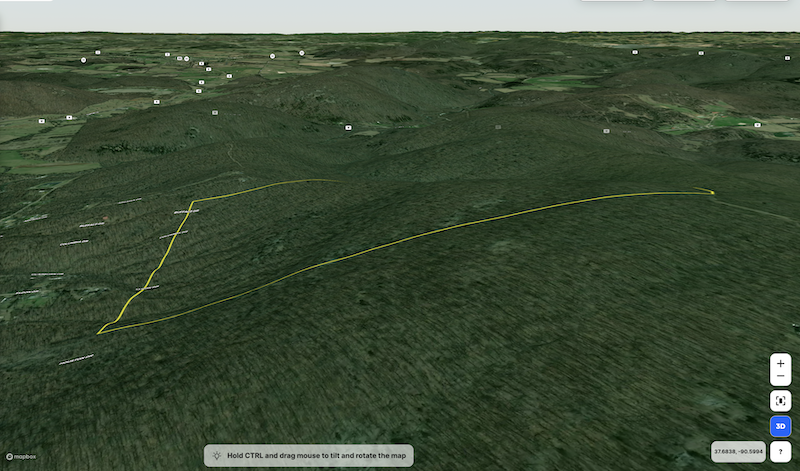Open the Mapbox logo link
This screenshot has height=471, width=800.
tap(18, 457)
